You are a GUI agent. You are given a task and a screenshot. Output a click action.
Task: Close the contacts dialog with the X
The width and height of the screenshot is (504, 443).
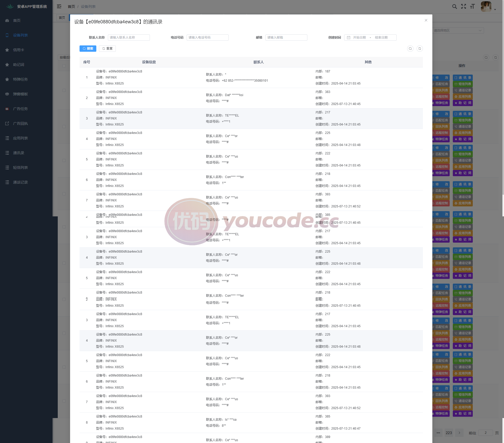(426, 20)
